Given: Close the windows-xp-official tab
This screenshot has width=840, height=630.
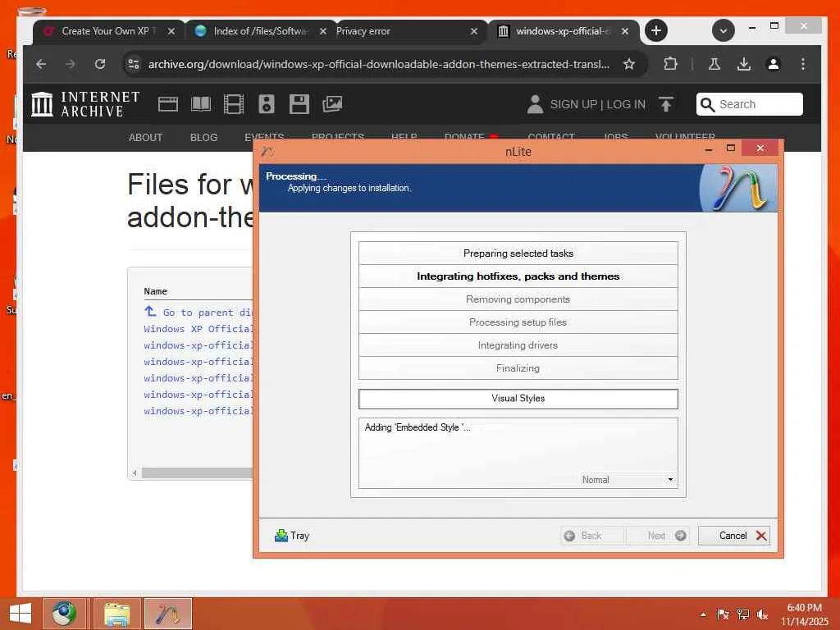Looking at the screenshot, I should 625,31.
